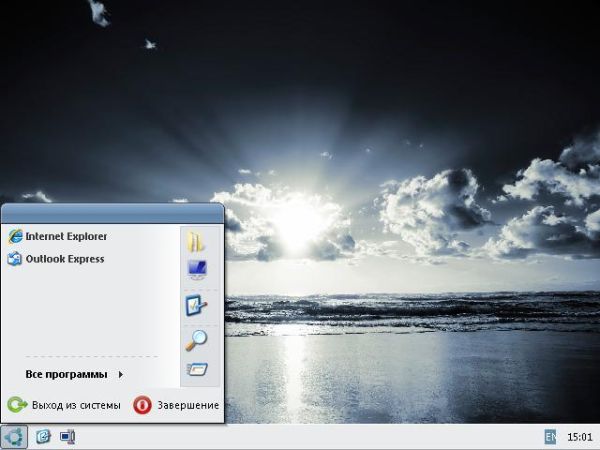Click the red power icon beside Завершение
Viewport: 600px width, 450px height.
coord(142,405)
